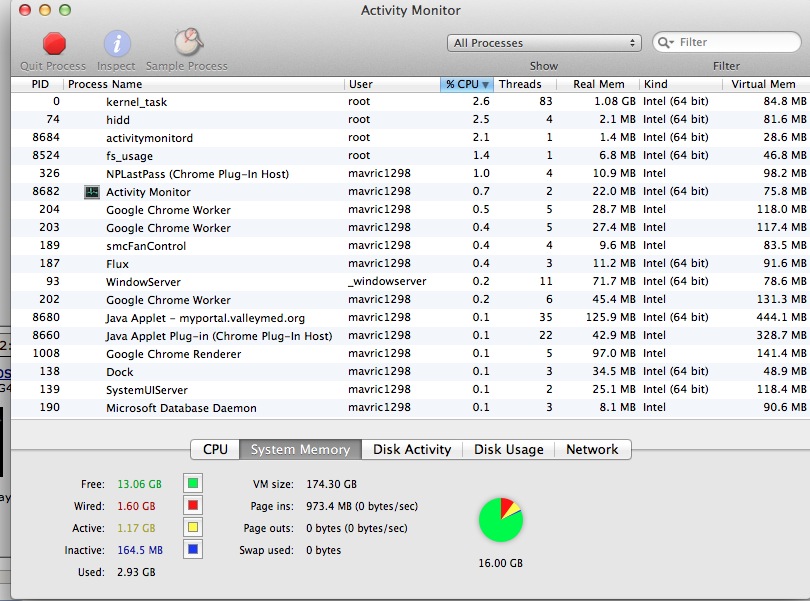Click the Swap used 0 bytes value

coord(323,550)
